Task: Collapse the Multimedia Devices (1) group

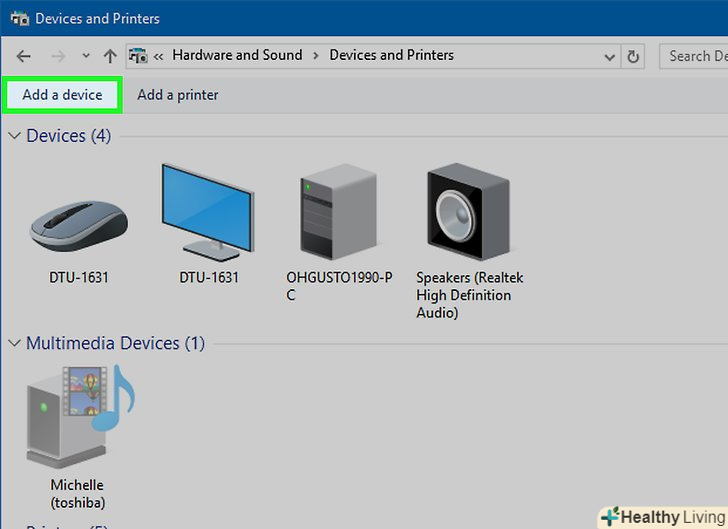Action: pyautogui.click(x=14, y=343)
